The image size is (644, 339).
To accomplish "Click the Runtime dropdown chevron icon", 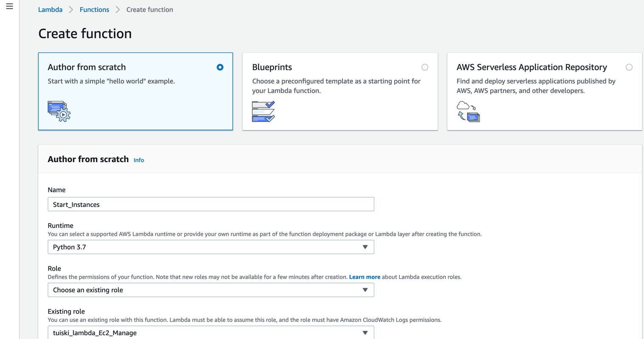I will (x=365, y=247).
